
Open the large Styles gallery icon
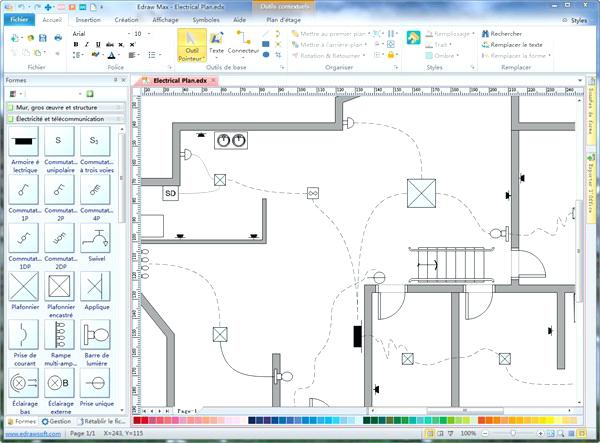click(413, 38)
